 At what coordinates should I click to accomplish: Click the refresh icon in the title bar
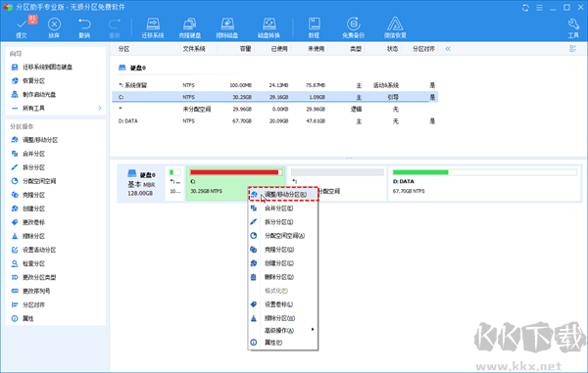[525, 8]
